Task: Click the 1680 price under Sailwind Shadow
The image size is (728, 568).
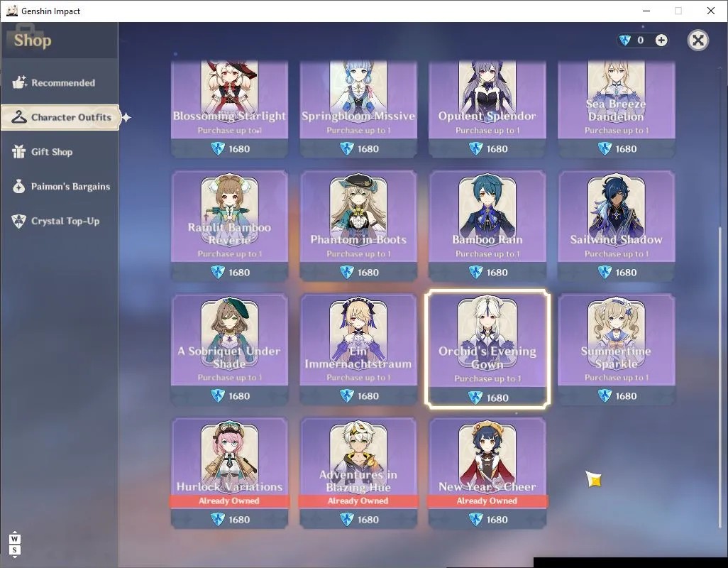Action: click(626, 273)
